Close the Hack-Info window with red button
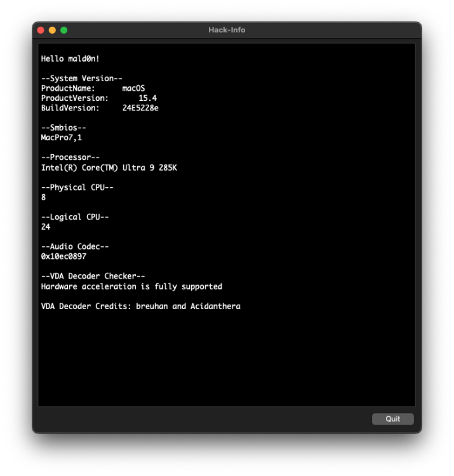The image size is (454, 476). (x=41, y=30)
